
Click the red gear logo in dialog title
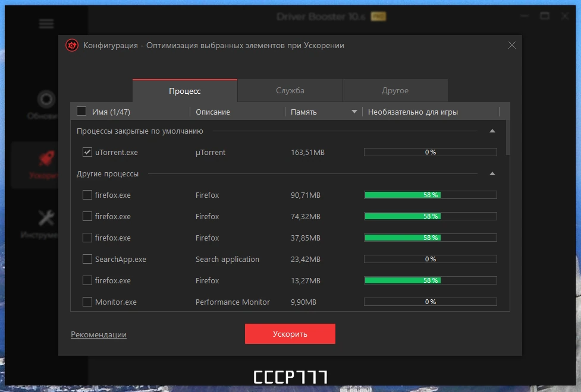72,46
